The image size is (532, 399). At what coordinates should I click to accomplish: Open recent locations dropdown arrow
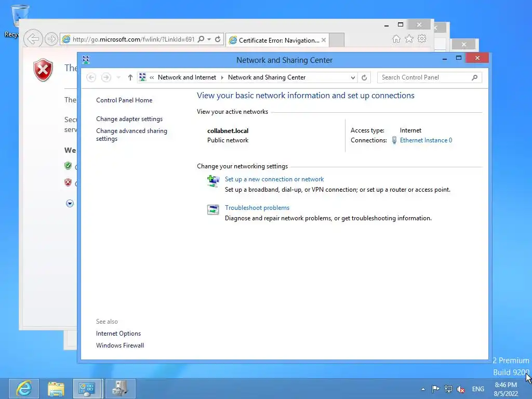pyautogui.click(x=118, y=77)
